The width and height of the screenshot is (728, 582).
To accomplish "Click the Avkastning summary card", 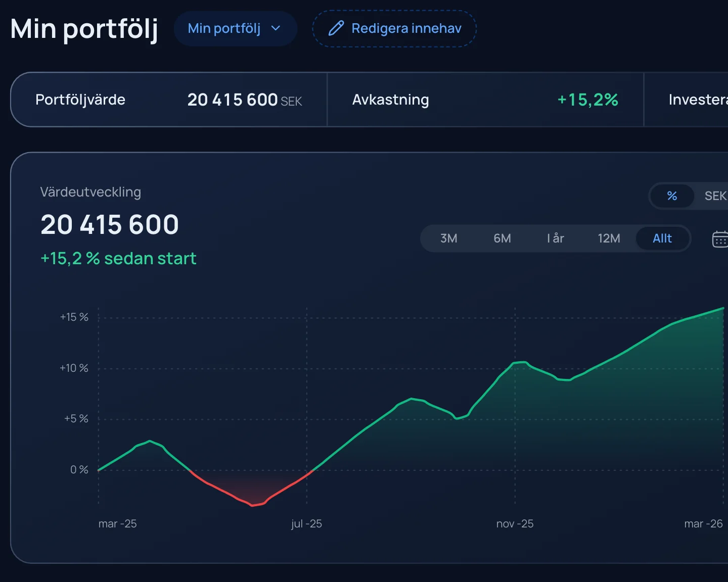I will [x=485, y=100].
